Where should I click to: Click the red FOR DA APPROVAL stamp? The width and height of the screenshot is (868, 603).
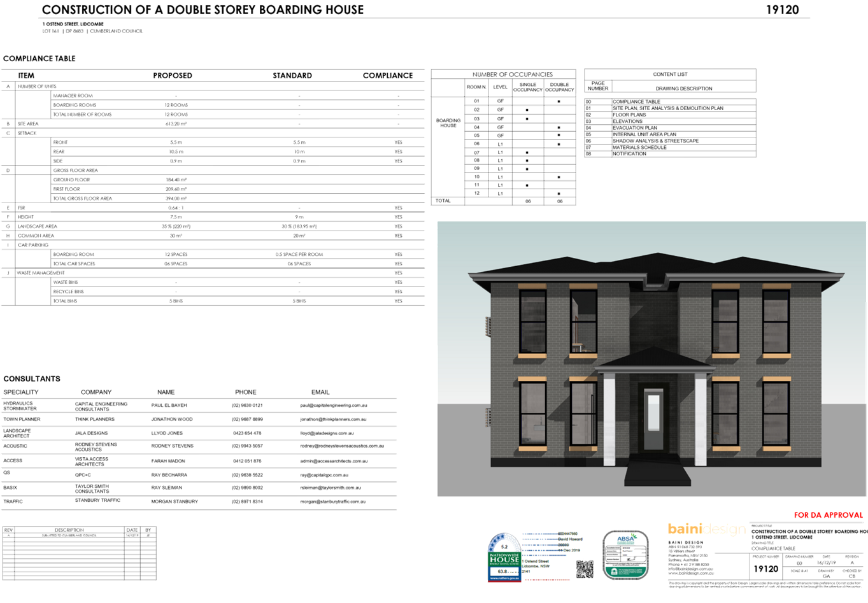(828, 514)
